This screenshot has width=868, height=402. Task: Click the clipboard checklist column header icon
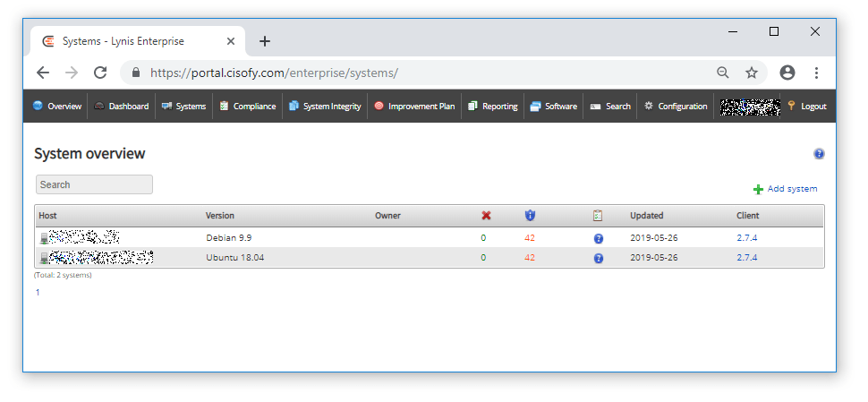[x=597, y=216]
